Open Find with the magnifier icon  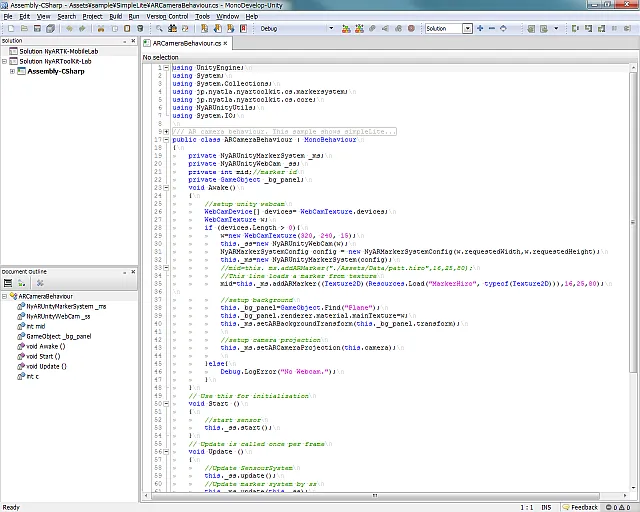[159, 29]
